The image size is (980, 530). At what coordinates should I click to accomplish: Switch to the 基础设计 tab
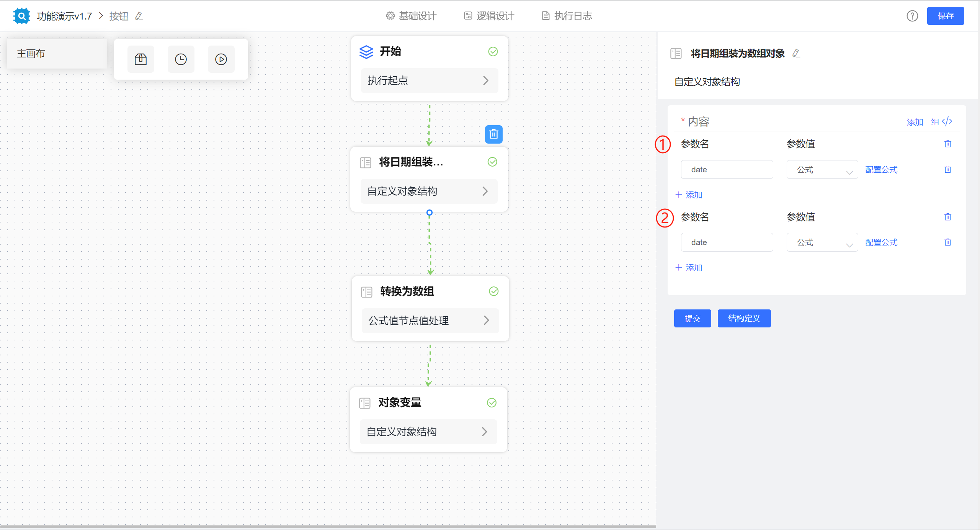(411, 16)
